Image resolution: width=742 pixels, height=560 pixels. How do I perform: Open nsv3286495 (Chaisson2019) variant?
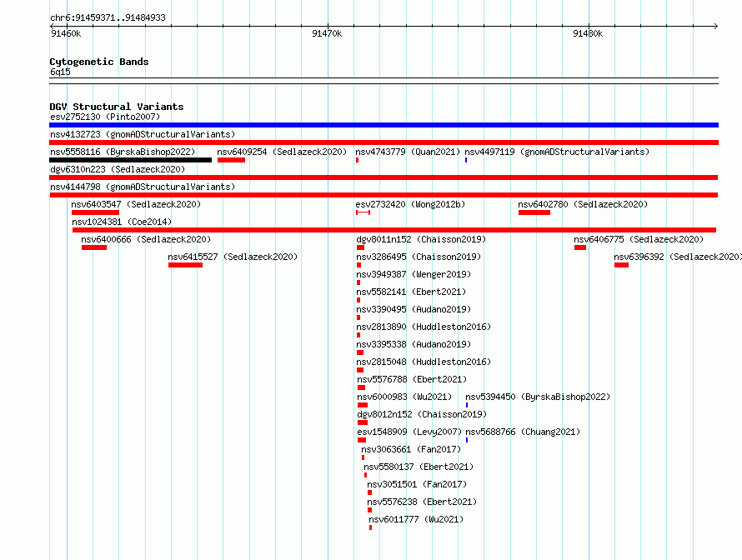(x=419, y=257)
